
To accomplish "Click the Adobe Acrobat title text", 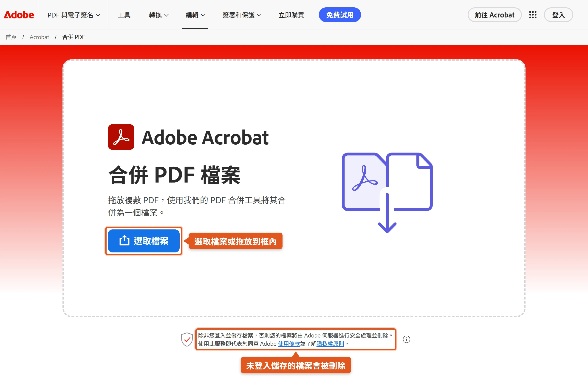I will pos(205,137).
